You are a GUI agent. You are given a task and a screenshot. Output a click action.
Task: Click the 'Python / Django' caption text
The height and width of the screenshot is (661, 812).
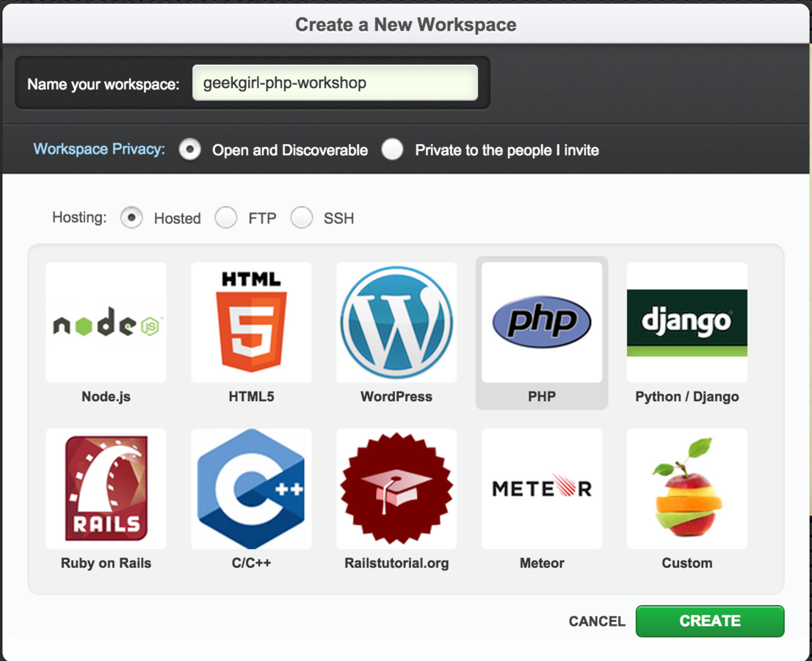687,397
